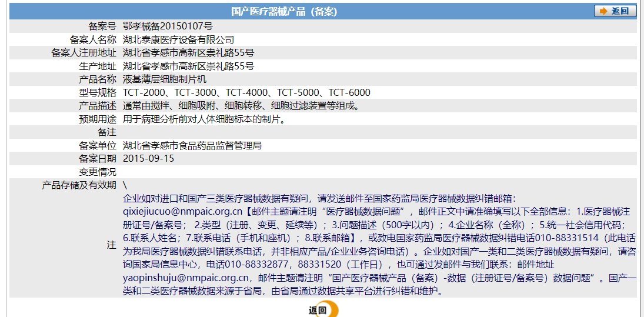
Task: Select the title 国产医疗器械产品（备案）
Action: [x=284, y=12]
